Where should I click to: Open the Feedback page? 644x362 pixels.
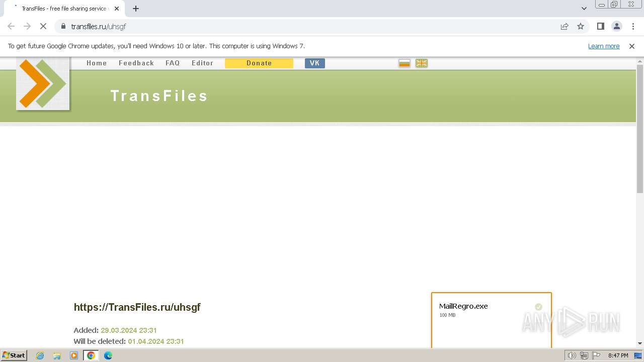click(x=136, y=63)
